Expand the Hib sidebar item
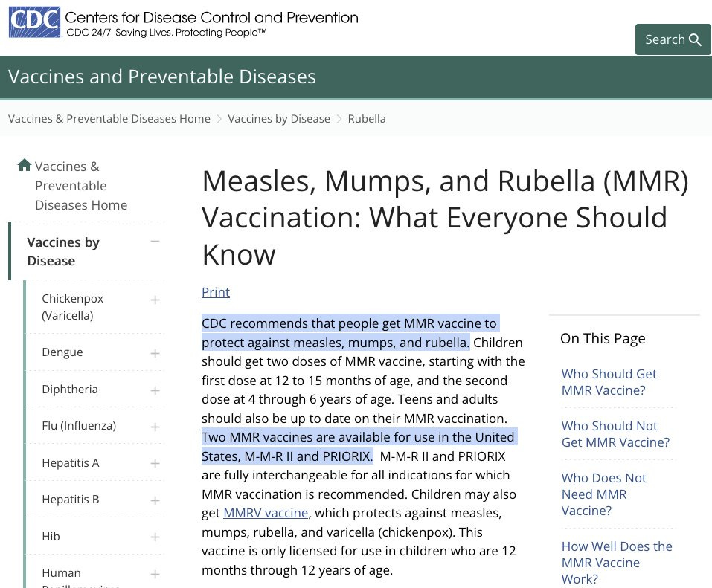Viewport: 712px width, 588px height. [x=155, y=537]
